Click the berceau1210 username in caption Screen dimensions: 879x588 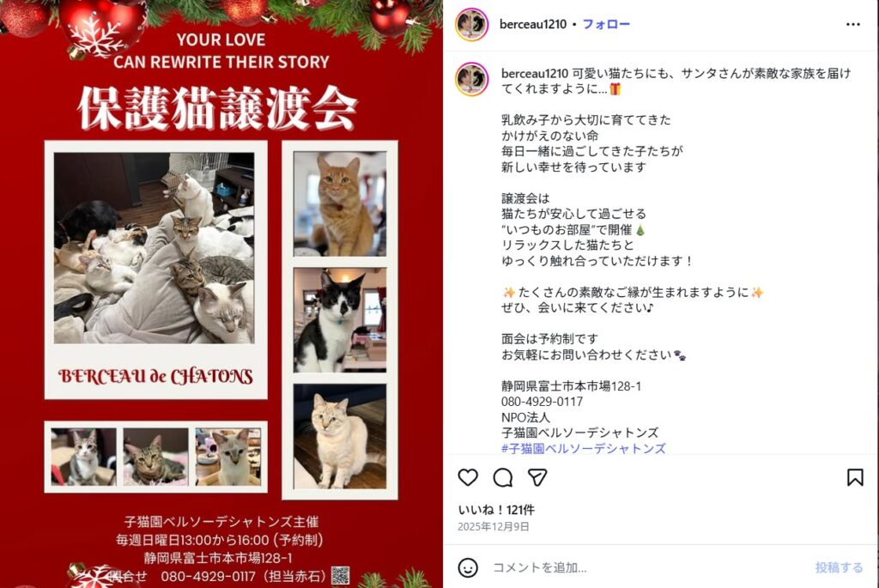pos(534,74)
